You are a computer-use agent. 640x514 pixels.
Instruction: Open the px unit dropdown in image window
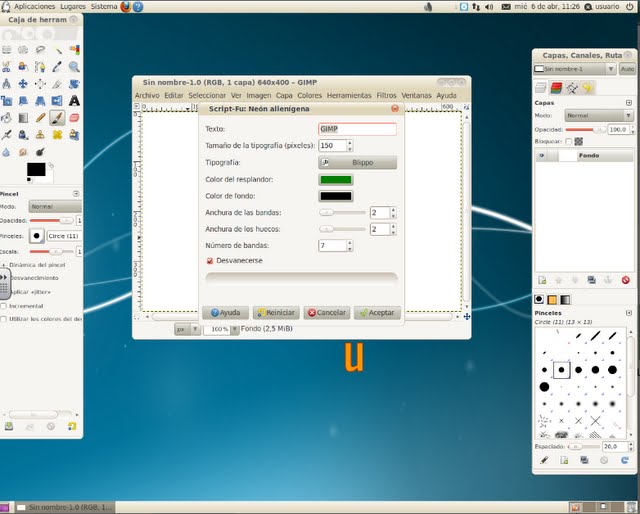(x=187, y=329)
